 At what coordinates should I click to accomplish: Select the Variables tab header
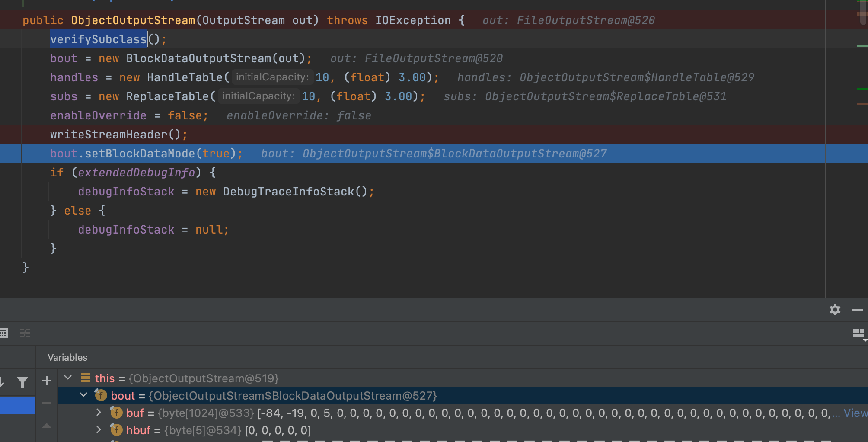click(x=67, y=357)
